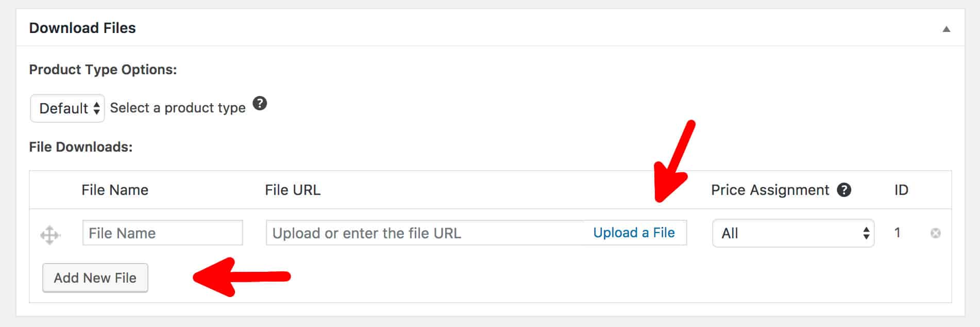This screenshot has width=980, height=327.
Task: Click the file URL text field
Action: point(426,233)
